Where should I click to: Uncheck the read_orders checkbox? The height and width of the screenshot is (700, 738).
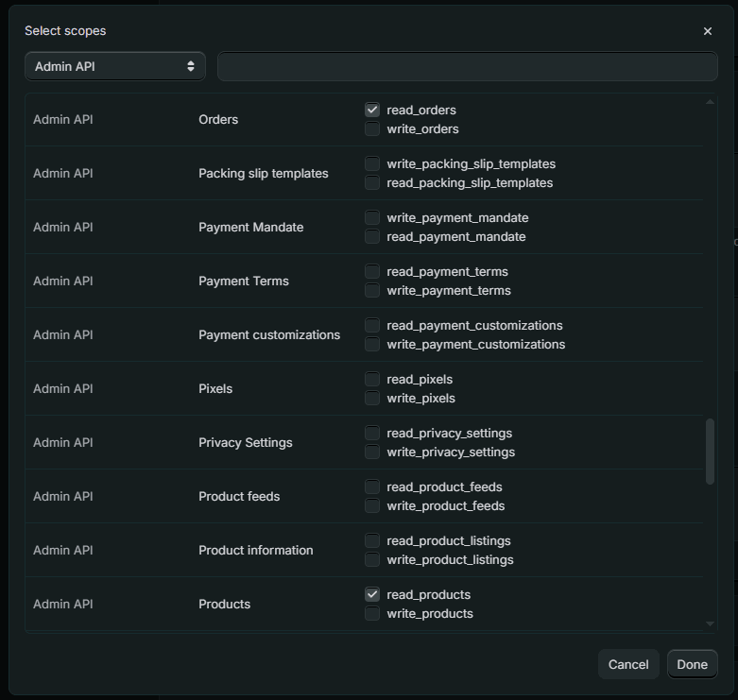coord(372,110)
